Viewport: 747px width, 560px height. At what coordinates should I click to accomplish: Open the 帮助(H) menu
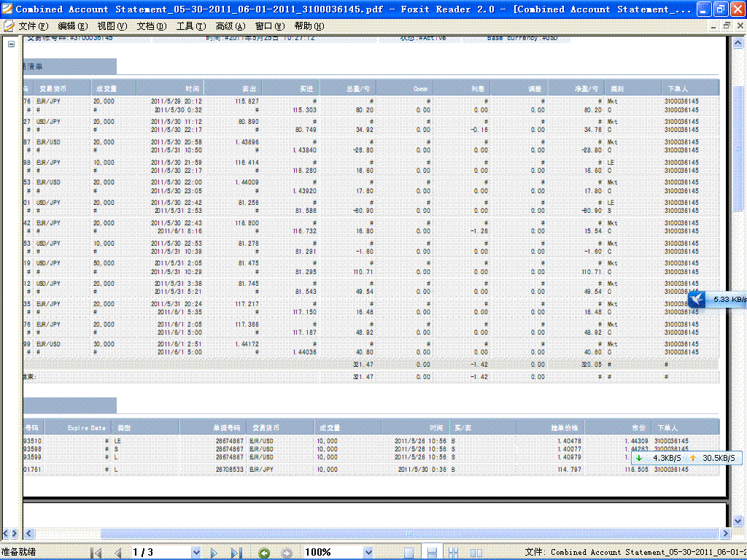pos(309,26)
